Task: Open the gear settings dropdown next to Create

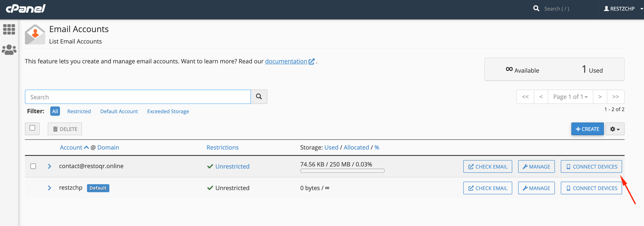Action: [x=615, y=129]
